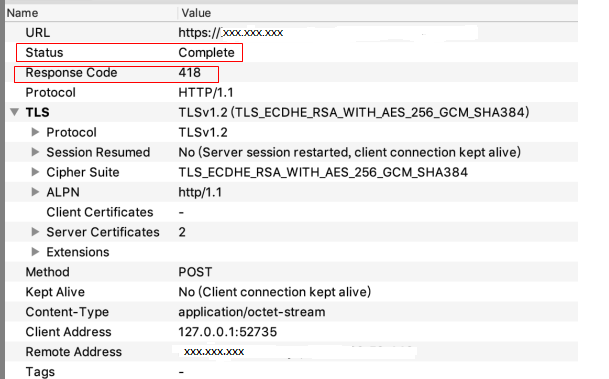Select the Session Resumed label
This screenshot has width=609, height=379.
[x=98, y=152]
